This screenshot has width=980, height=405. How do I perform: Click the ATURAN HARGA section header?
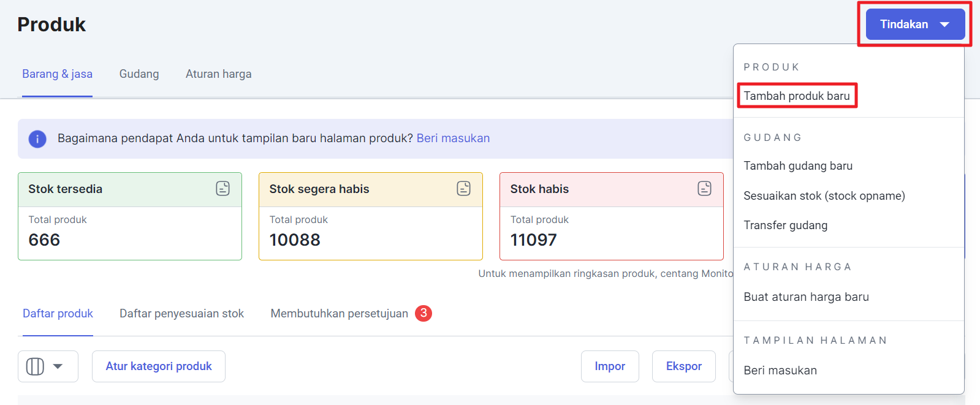[798, 267]
